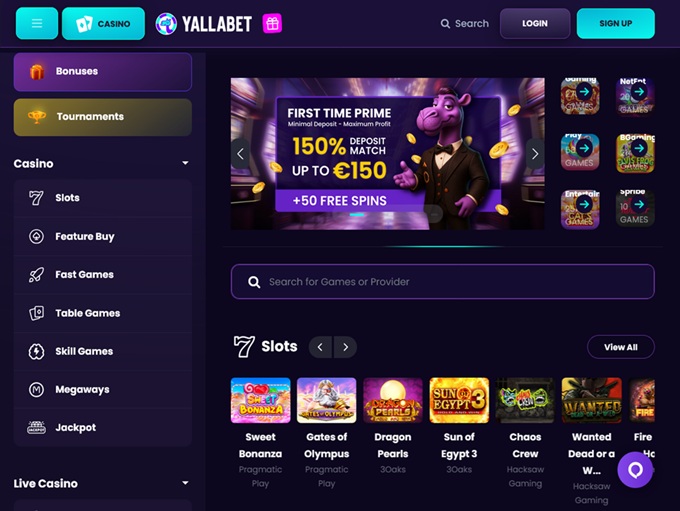This screenshot has height=511, width=680.
Task: Focus the Search for Games or Provider field
Action: click(442, 282)
